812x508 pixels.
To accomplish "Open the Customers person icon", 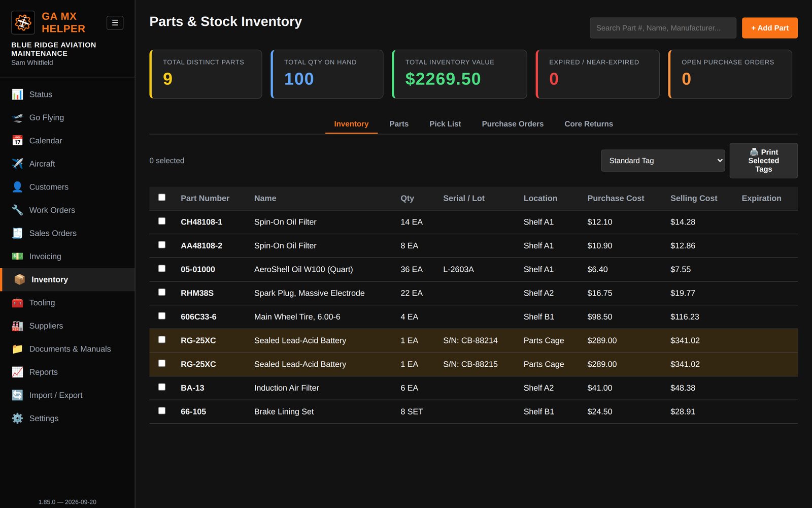I will (17, 187).
